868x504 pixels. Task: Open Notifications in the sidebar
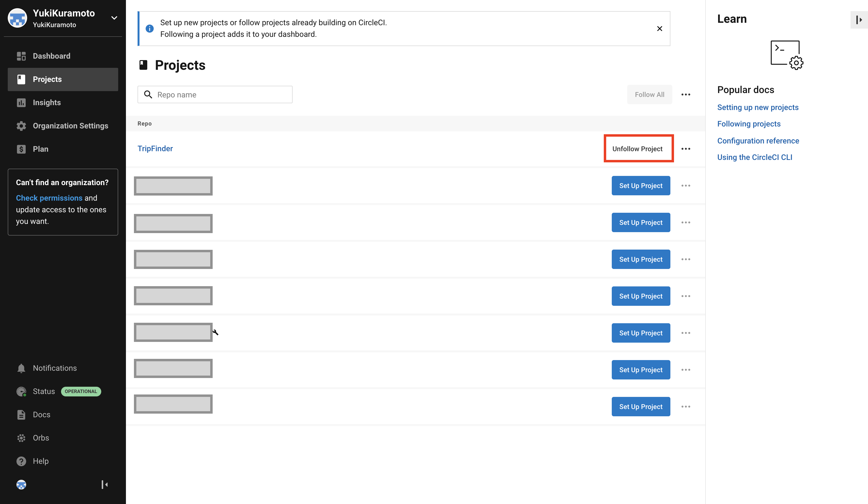[x=63, y=368]
